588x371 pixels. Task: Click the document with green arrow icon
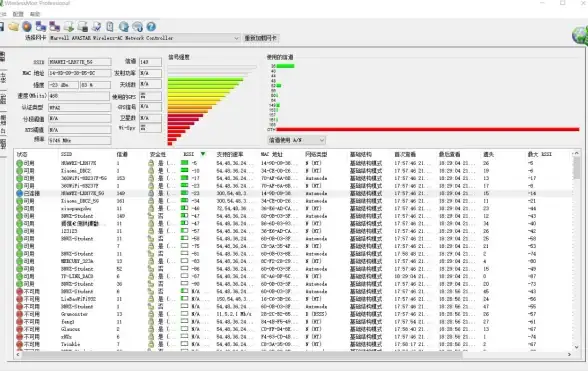click(x=69, y=27)
